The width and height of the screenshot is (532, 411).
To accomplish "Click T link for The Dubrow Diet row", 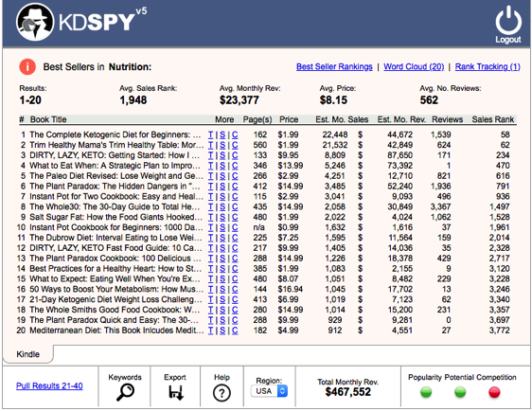I will [x=211, y=238].
